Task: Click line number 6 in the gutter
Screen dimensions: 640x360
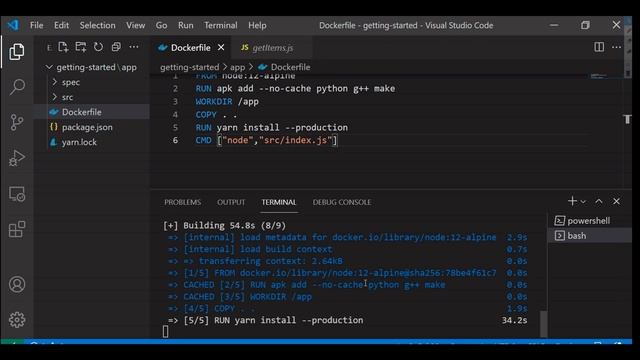Action: pyautogui.click(x=175, y=140)
